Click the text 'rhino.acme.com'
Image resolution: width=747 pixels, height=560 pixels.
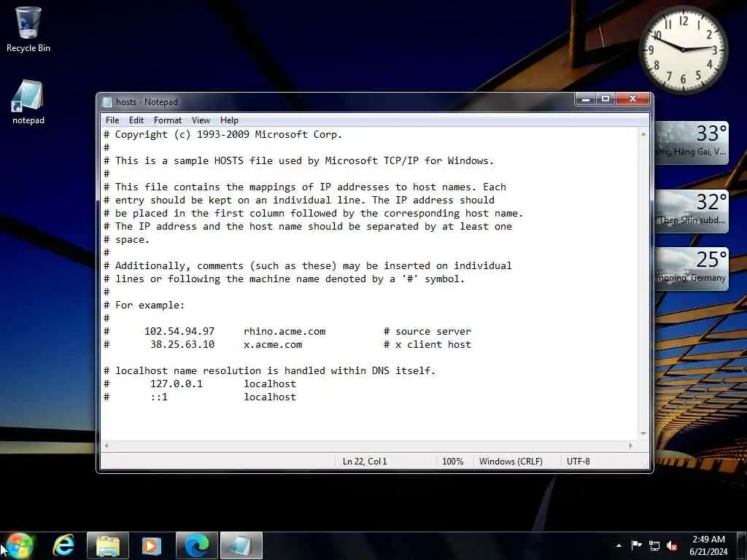pos(285,332)
